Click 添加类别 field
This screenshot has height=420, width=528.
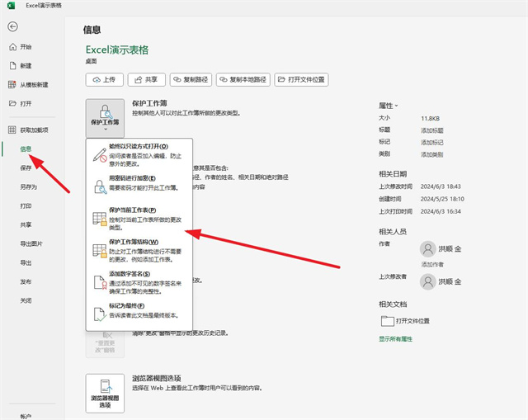tap(432, 154)
